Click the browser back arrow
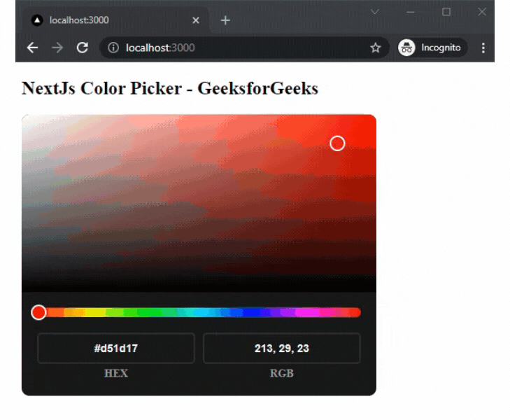The image size is (510, 420). click(32, 48)
